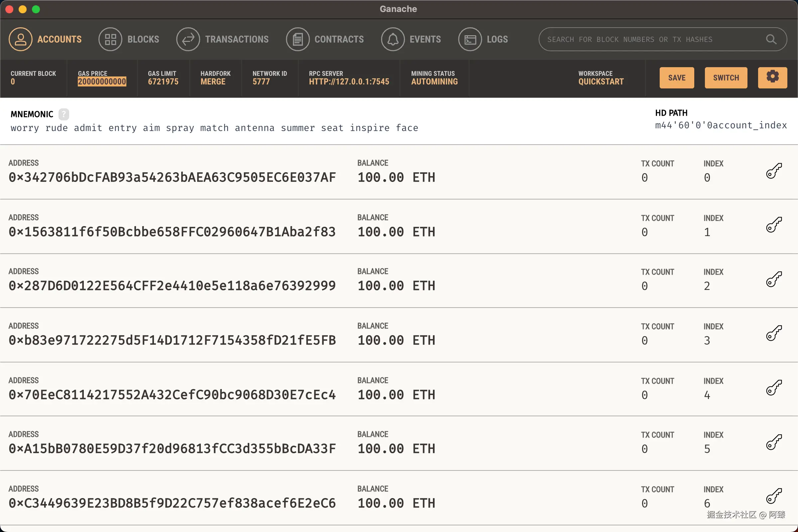Click the highlighted gas price value
The image size is (798, 532).
point(102,82)
